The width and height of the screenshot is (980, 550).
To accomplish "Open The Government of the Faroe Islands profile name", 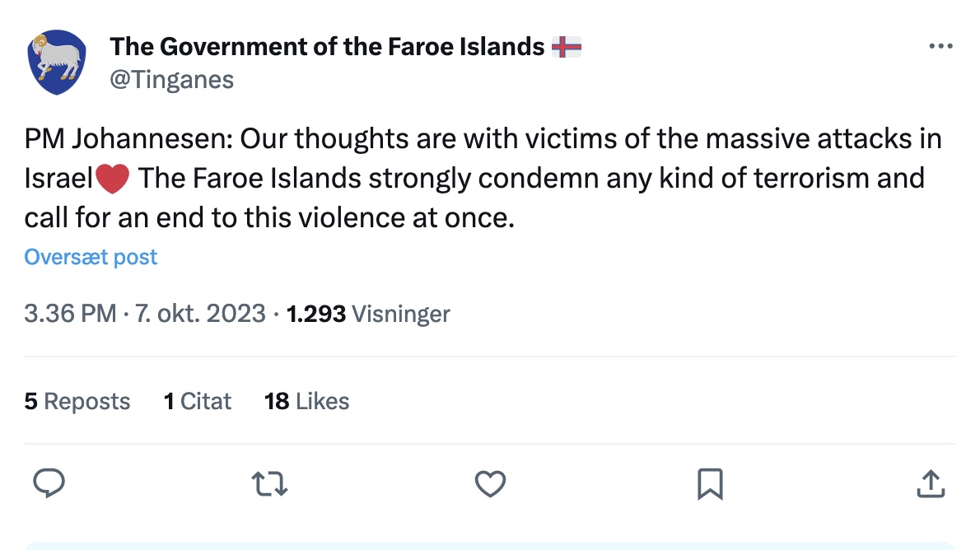I will (327, 47).
